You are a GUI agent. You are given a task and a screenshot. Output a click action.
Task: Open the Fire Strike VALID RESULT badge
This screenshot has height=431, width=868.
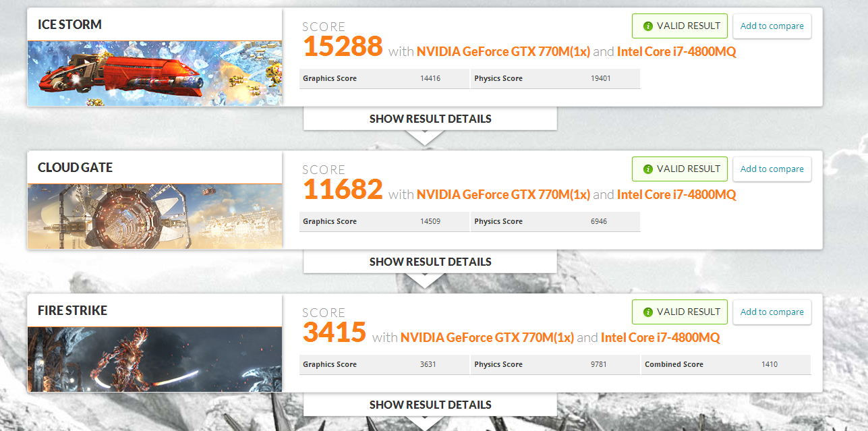pos(680,312)
